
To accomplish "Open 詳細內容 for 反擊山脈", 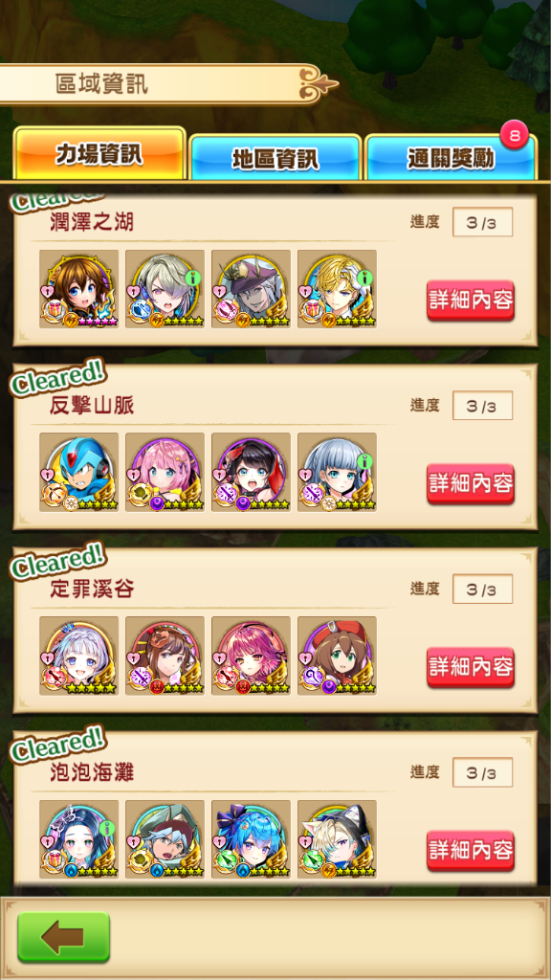I will click(x=471, y=483).
